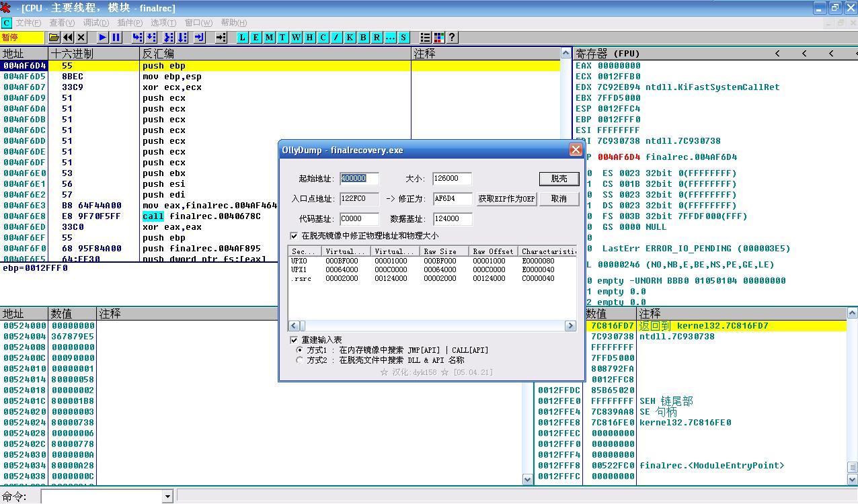This screenshot has width=858, height=504.
Task: Open the 调试 debug menu
Action: tap(95, 23)
